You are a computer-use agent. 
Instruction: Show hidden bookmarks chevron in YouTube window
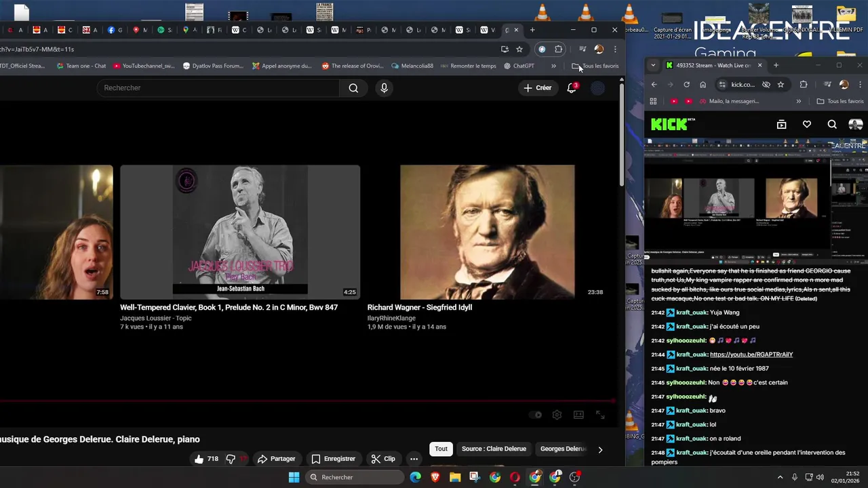coord(553,66)
